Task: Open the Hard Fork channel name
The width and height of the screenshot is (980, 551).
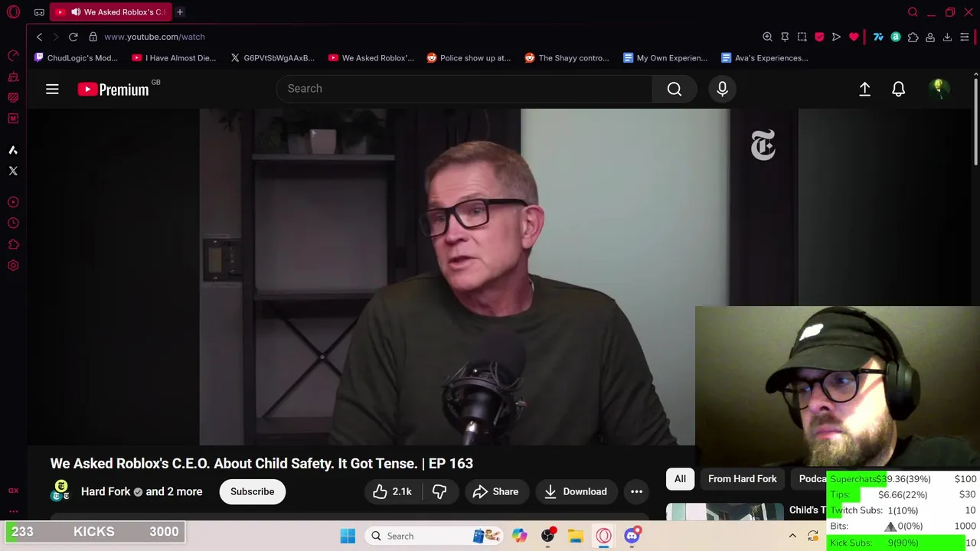Action: click(x=106, y=491)
